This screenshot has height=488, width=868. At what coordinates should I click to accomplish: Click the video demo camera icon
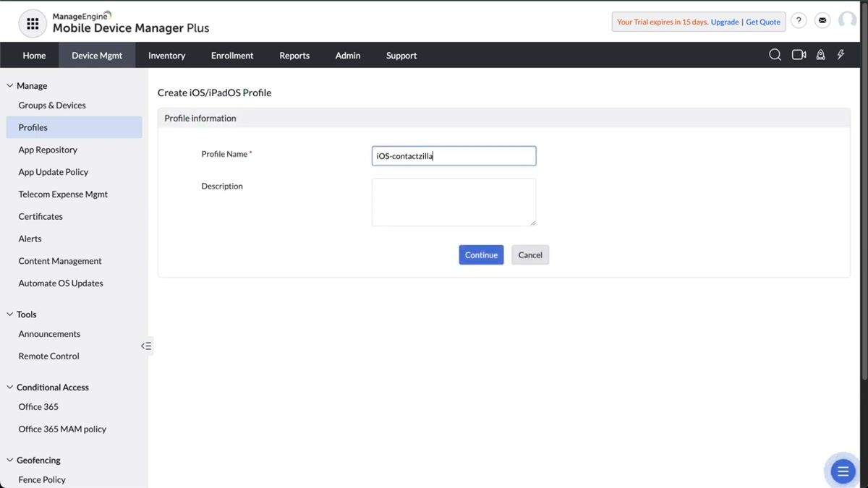tap(798, 54)
